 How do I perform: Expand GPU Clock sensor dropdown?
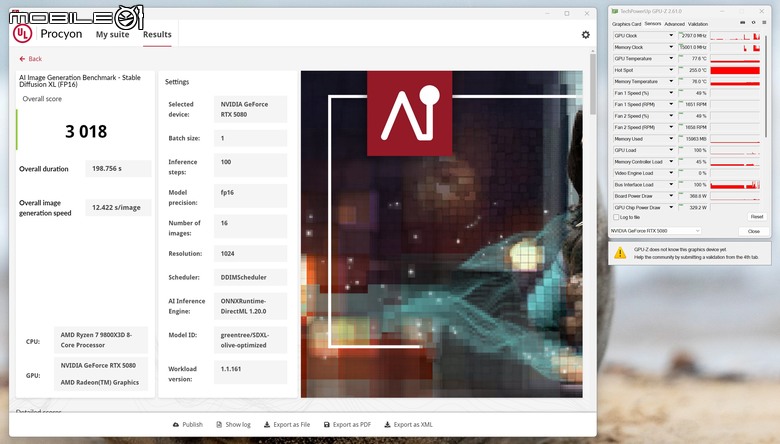click(671, 36)
